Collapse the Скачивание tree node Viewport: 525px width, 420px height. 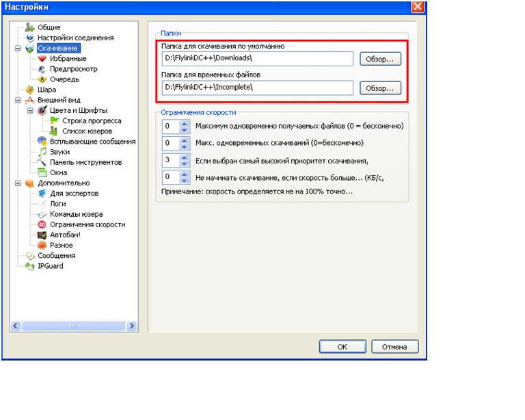point(18,49)
